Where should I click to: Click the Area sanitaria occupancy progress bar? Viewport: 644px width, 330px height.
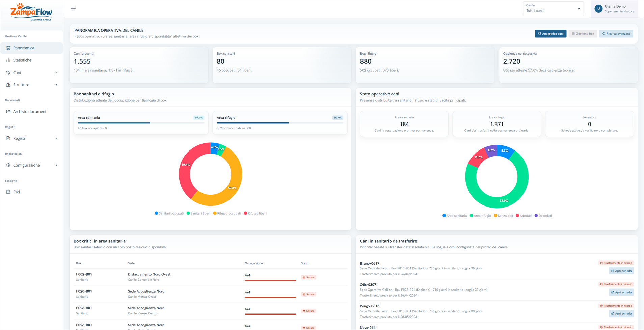pyautogui.click(x=141, y=123)
